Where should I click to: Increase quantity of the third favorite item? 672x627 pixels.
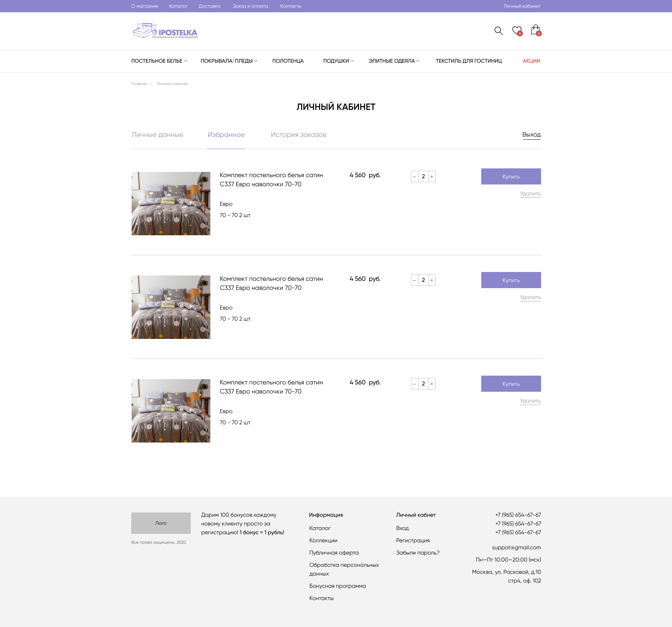(432, 384)
